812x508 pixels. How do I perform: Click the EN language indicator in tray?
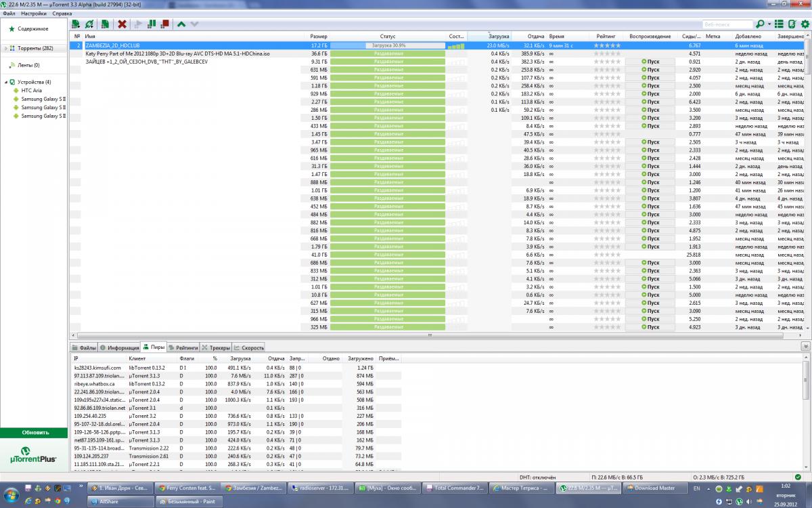(698, 488)
